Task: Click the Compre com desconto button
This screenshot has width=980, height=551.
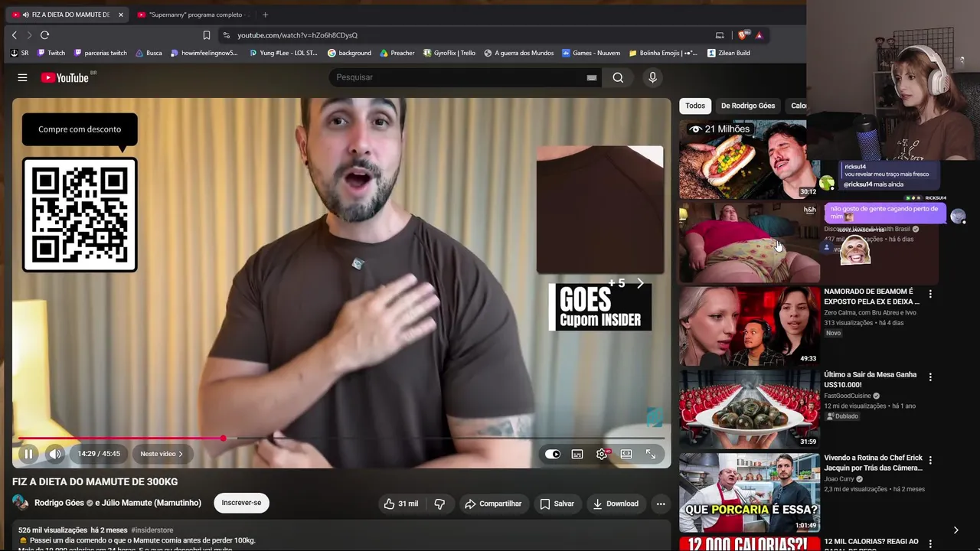Action: 80,129
